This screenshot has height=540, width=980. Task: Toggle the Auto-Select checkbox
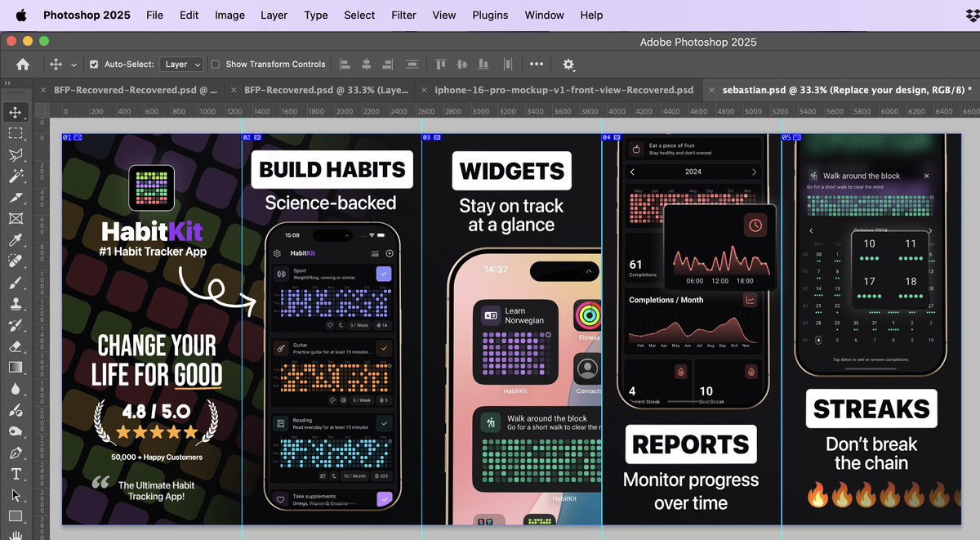point(94,64)
